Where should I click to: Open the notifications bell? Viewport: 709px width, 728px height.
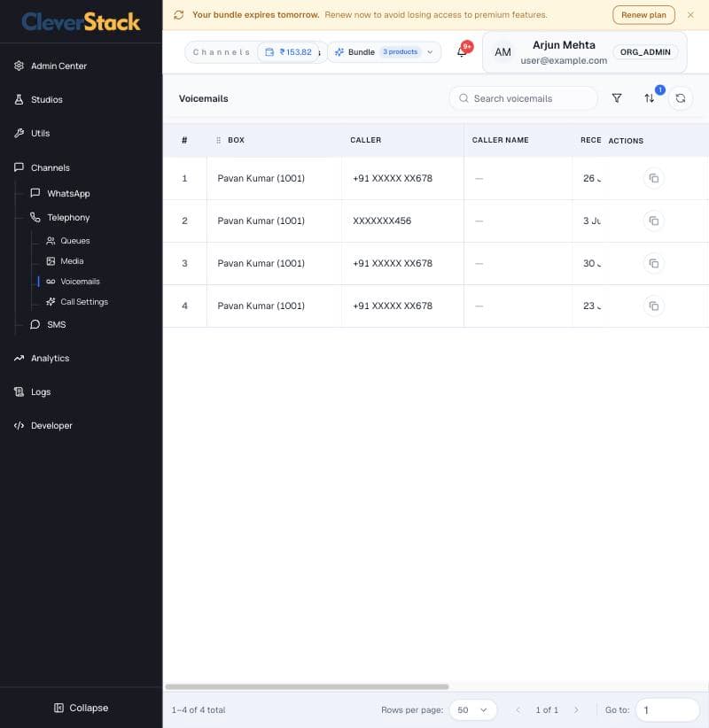[x=462, y=51]
